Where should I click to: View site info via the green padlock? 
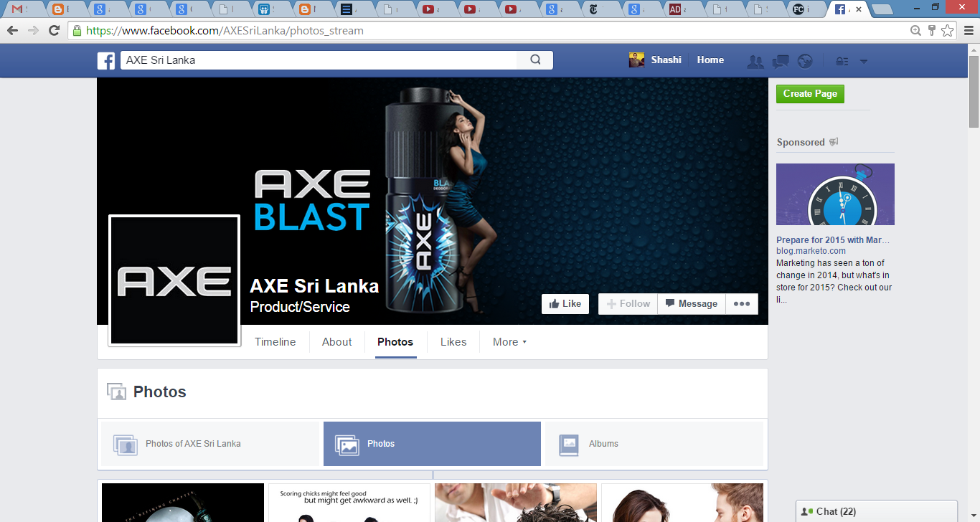pyautogui.click(x=77, y=31)
